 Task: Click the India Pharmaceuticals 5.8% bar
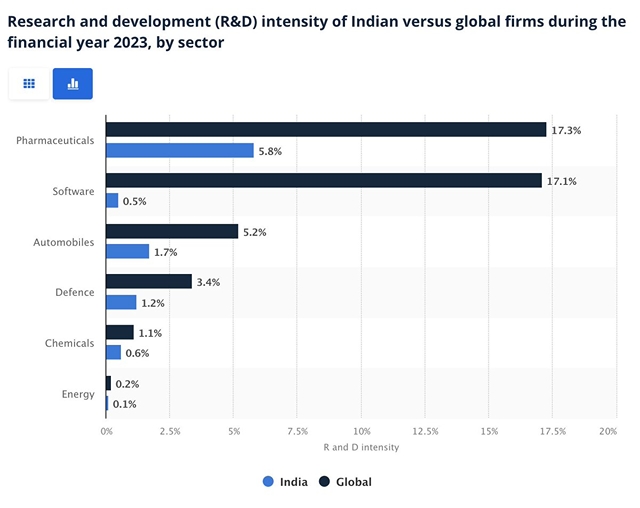pos(180,150)
